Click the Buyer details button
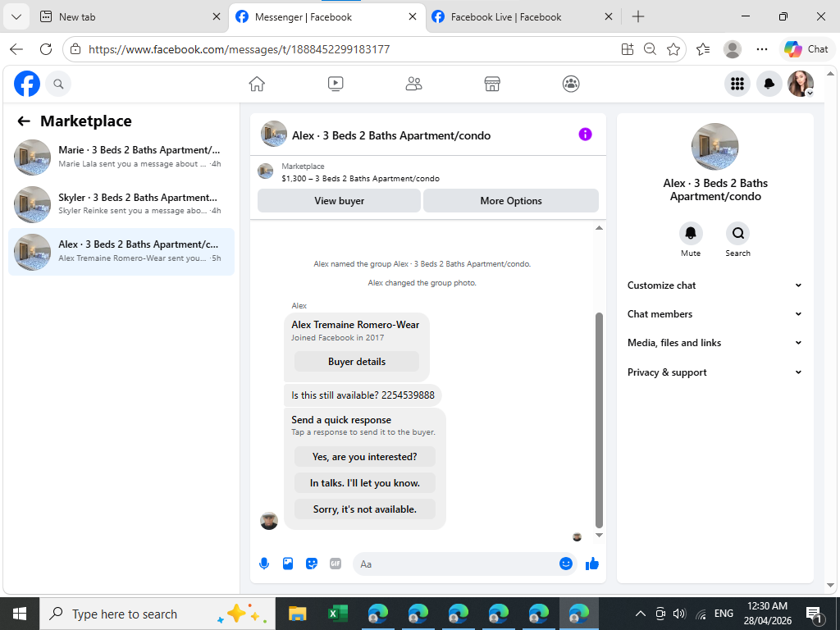 [x=357, y=362]
